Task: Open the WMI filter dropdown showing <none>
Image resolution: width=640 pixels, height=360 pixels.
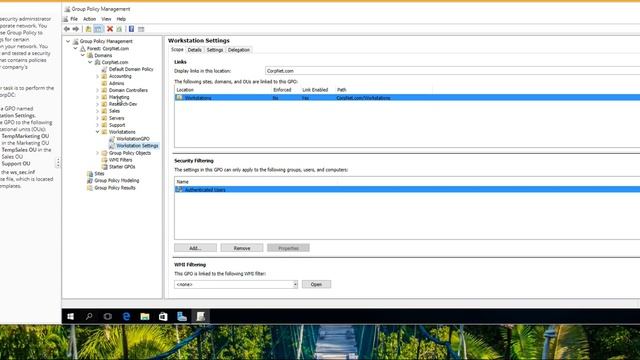Action: pyautogui.click(x=236, y=284)
